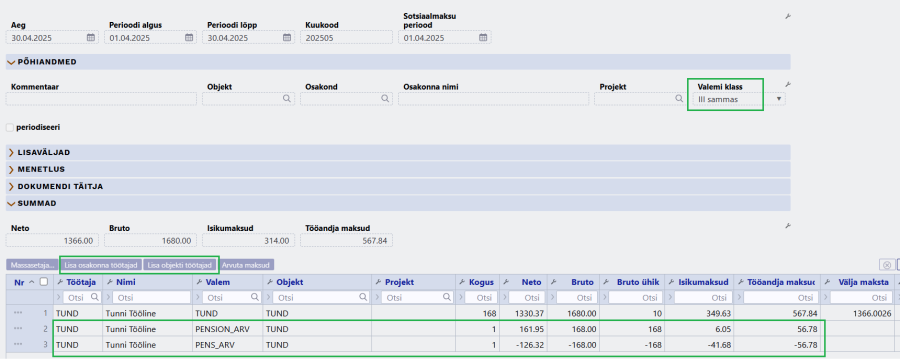
Task: Circled X icon right of table toolbar
Action: 887,265
